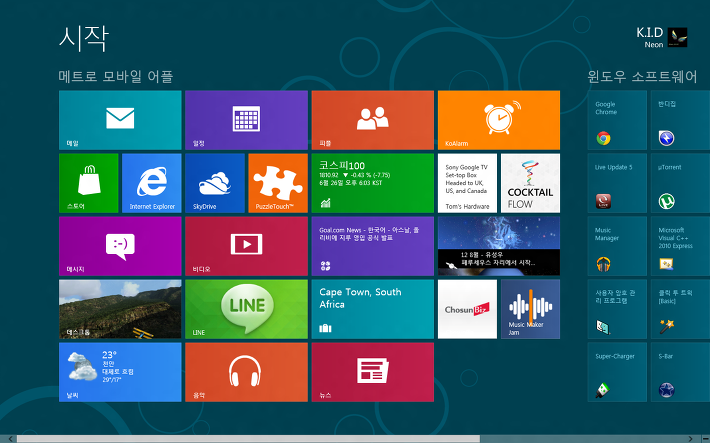Viewport: 710px width, 443px height.
Task: Open the SkyDrive tile
Action: tap(215, 183)
